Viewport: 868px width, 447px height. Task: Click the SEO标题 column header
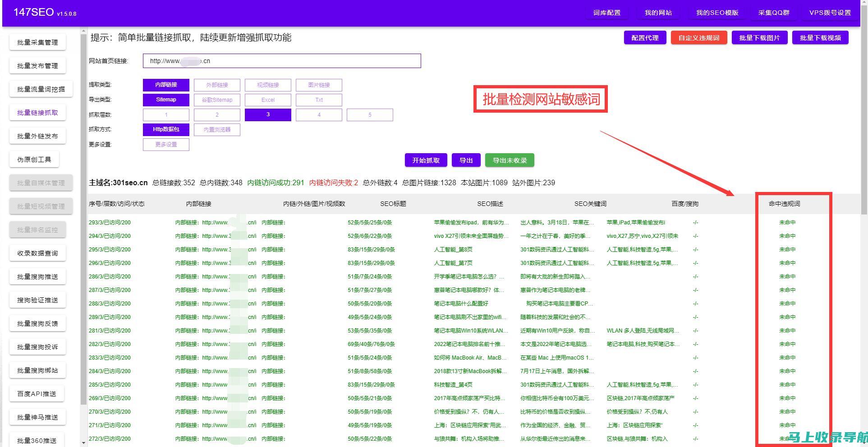point(393,204)
